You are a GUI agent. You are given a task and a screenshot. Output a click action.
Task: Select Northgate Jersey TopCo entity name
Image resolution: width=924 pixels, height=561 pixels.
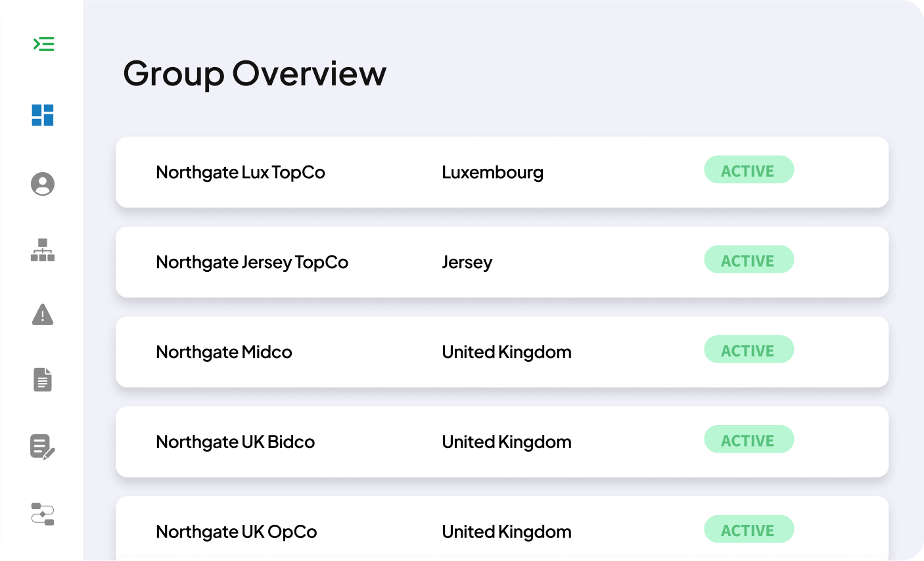[x=252, y=262]
